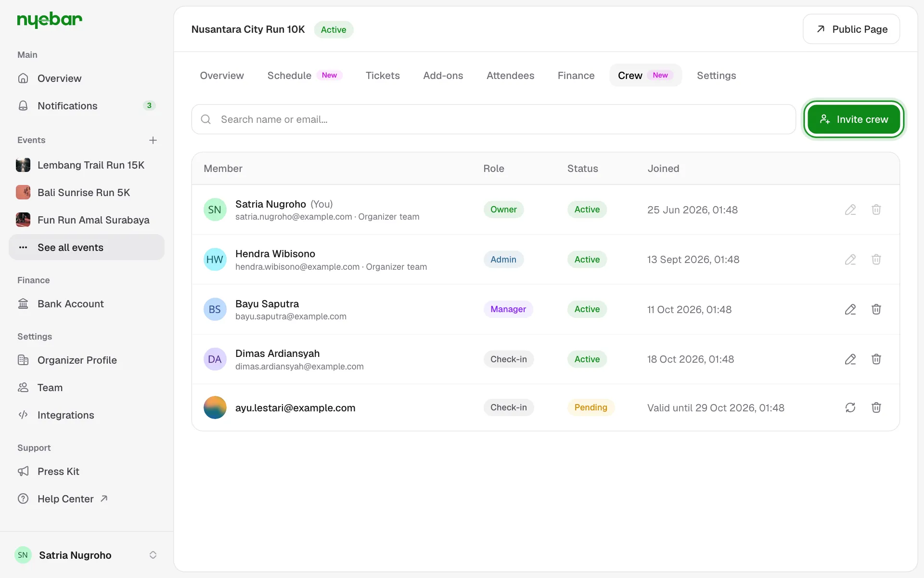Click edit pencil in Hendra Wibisono row
The width and height of the screenshot is (924, 578).
coord(850,260)
